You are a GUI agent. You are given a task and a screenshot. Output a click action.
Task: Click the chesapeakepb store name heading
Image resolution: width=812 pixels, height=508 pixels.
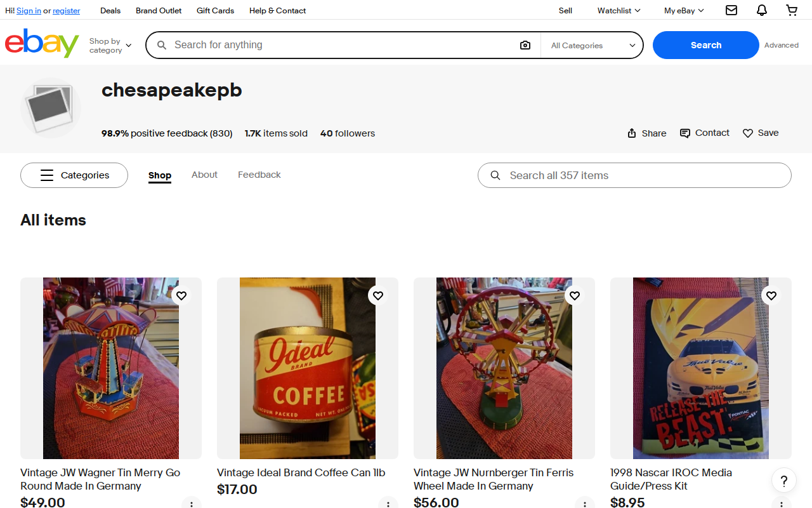pyautogui.click(x=172, y=90)
